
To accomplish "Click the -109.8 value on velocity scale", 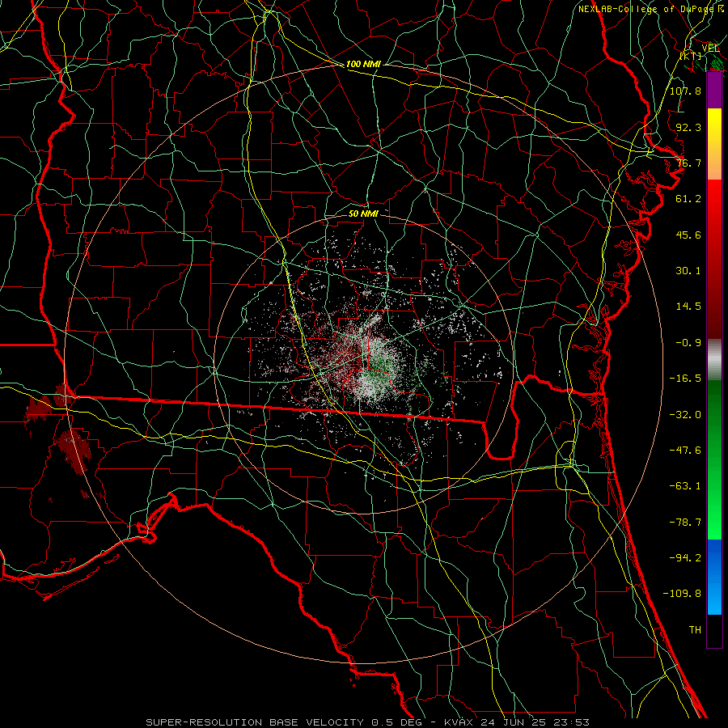I will (682, 594).
